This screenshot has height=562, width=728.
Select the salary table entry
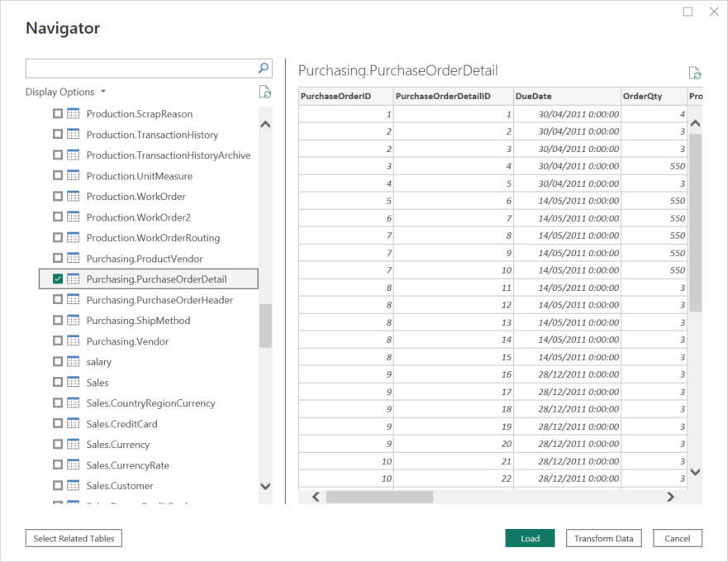[98, 362]
